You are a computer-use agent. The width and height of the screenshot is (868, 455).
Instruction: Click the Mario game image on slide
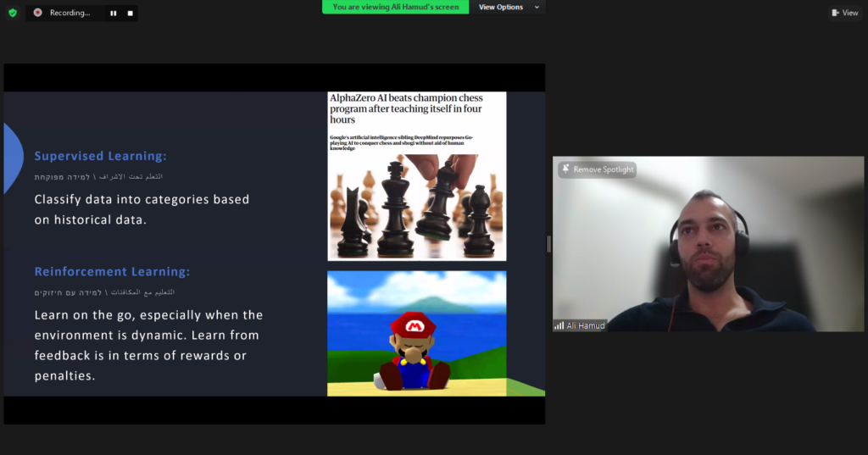416,333
